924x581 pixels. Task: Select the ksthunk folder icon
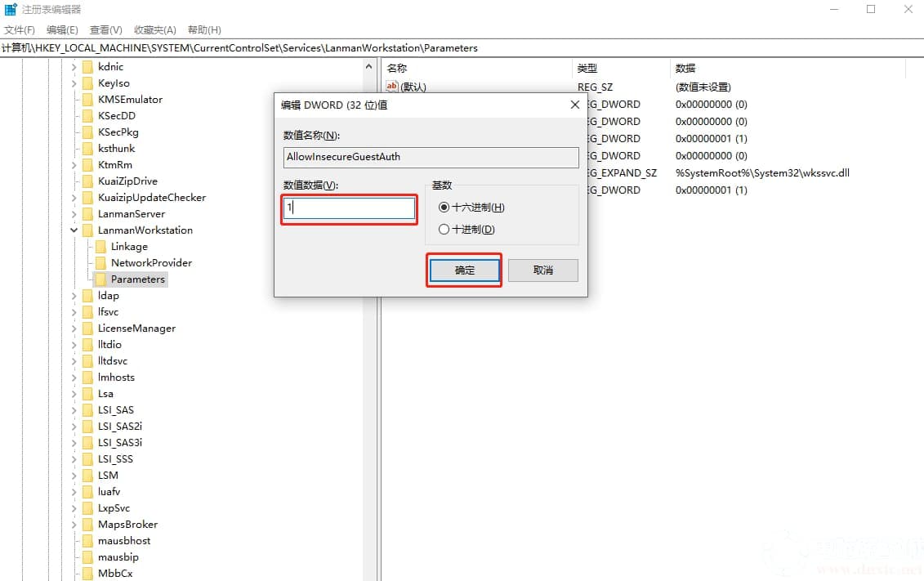87,149
